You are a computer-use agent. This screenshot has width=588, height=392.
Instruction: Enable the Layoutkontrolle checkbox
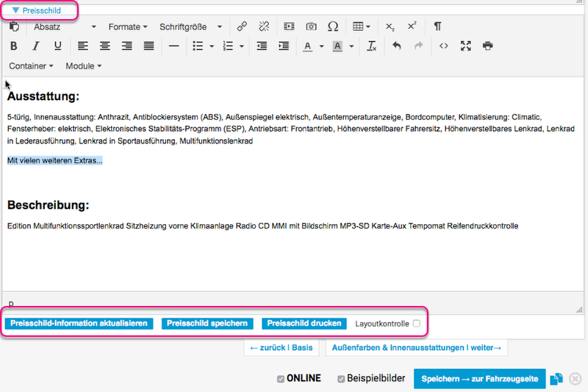pos(416,324)
